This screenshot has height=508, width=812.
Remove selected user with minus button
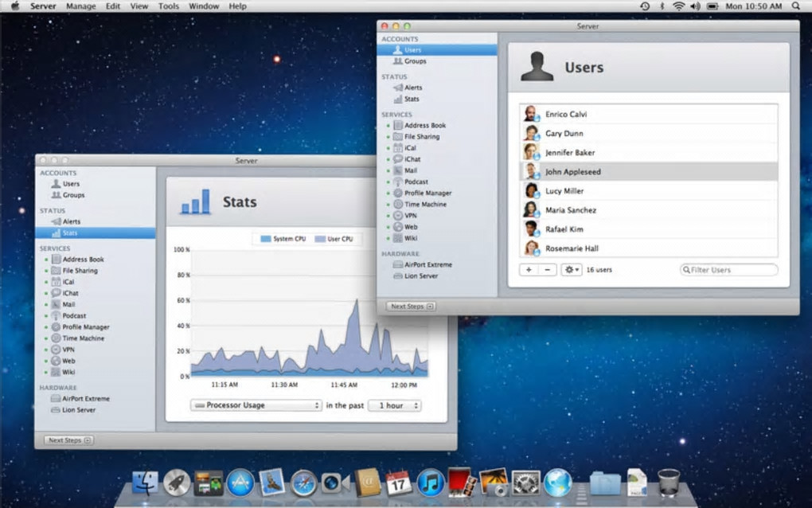click(x=548, y=270)
